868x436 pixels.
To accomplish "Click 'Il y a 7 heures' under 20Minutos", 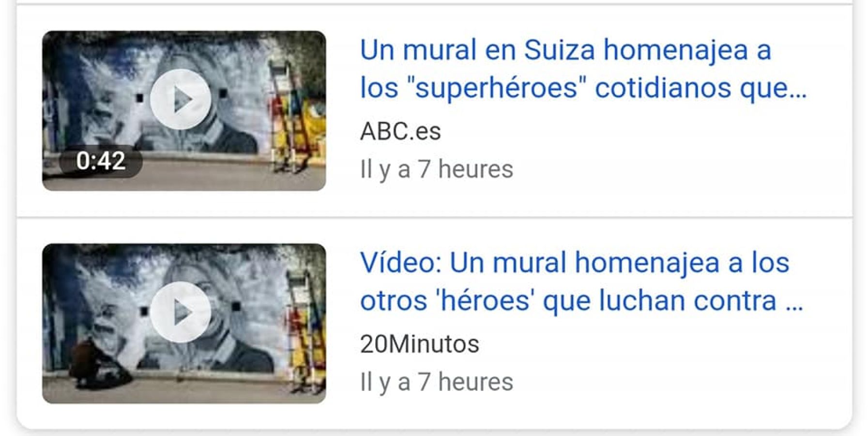I will [436, 382].
